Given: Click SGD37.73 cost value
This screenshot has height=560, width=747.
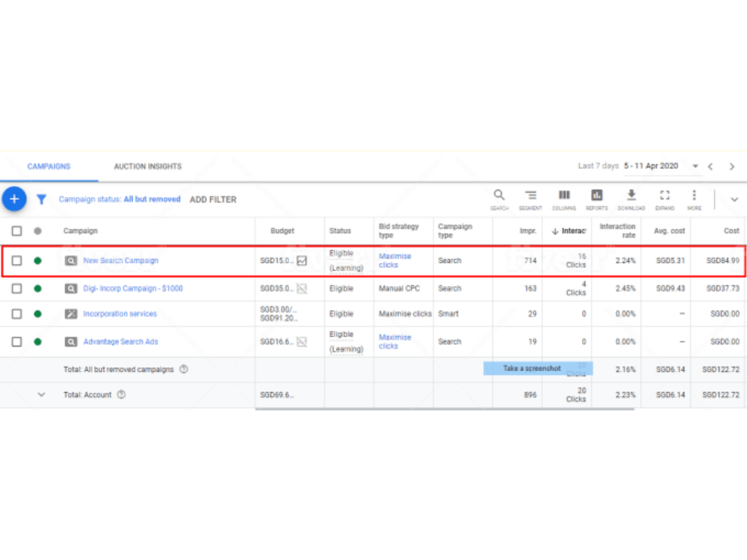Looking at the screenshot, I should (722, 288).
